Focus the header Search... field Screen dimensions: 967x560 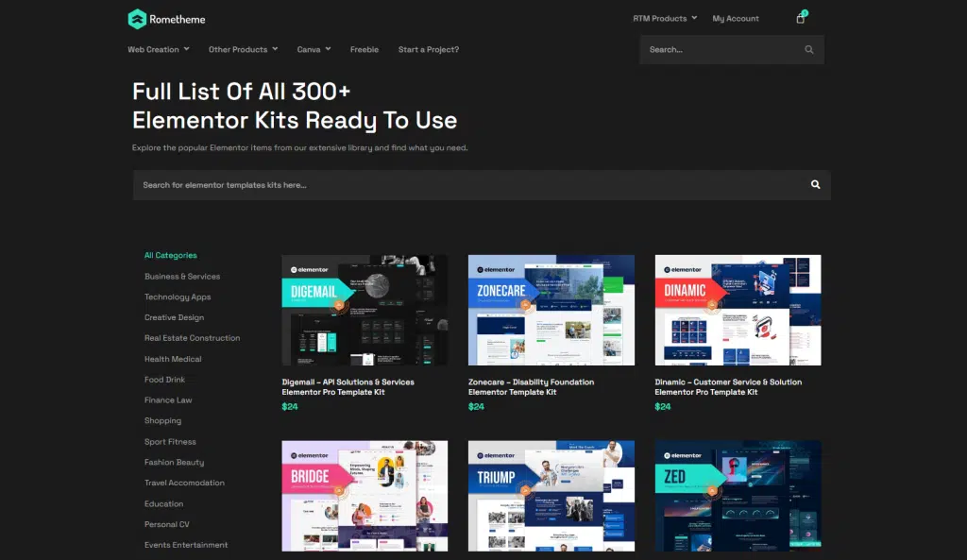point(732,49)
